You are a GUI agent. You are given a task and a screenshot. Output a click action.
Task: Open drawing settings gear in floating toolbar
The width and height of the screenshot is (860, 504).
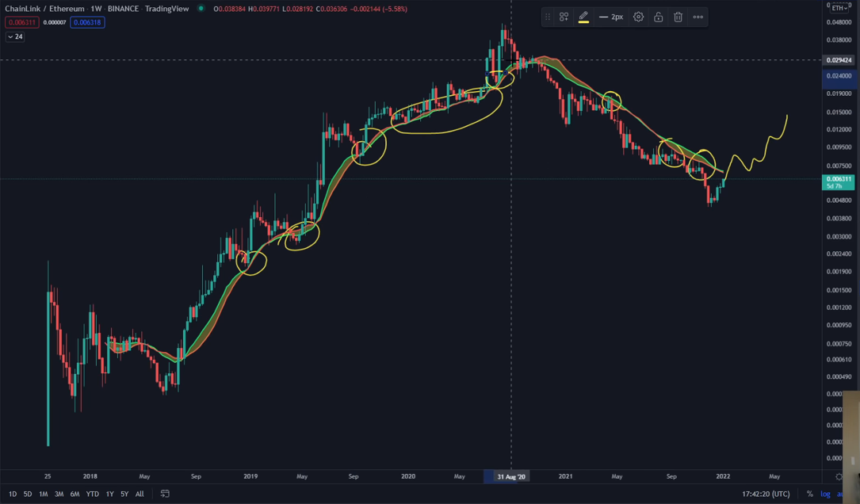click(638, 17)
